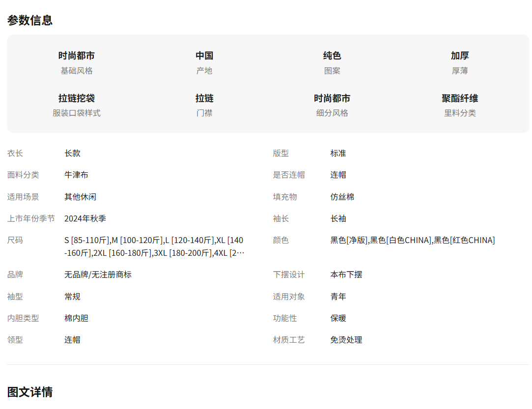Click the 拉链挖袋 pocket style value
The width and height of the screenshot is (532, 409).
tap(77, 98)
